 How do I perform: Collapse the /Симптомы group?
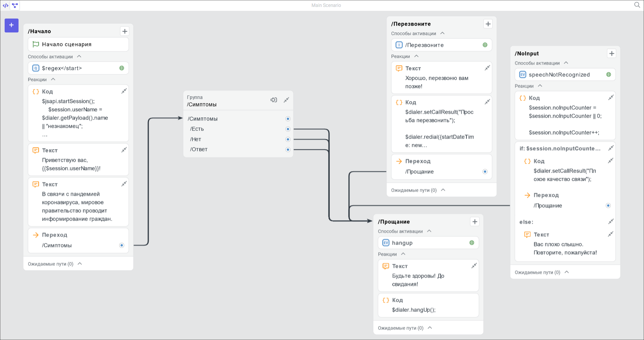pyautogui.click(x=286, y=100)
